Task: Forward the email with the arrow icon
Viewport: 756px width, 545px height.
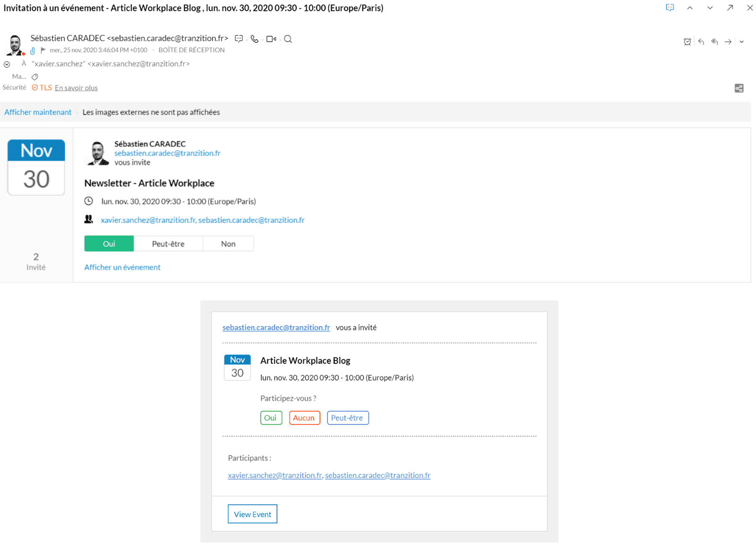Action: tap(728, 42)
